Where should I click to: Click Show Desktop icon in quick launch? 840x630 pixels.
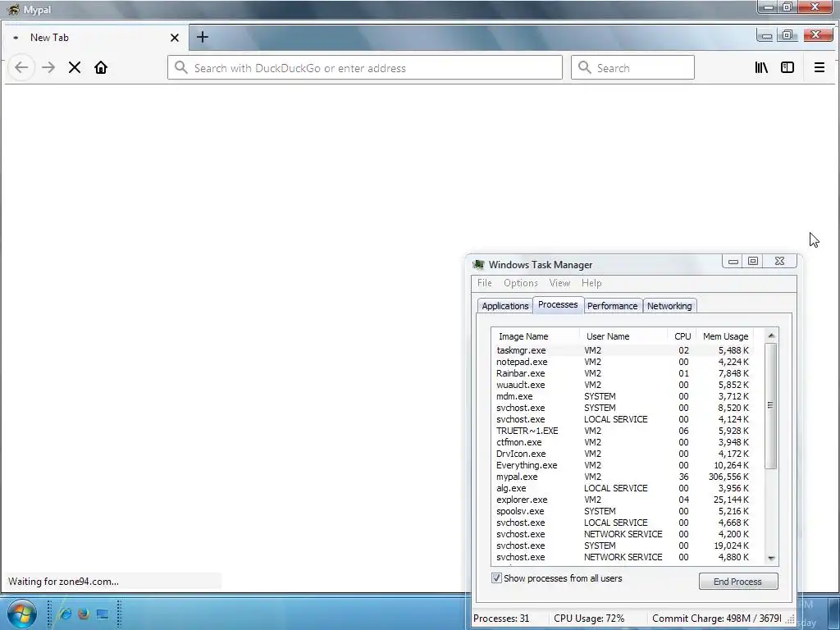point(102,614)
